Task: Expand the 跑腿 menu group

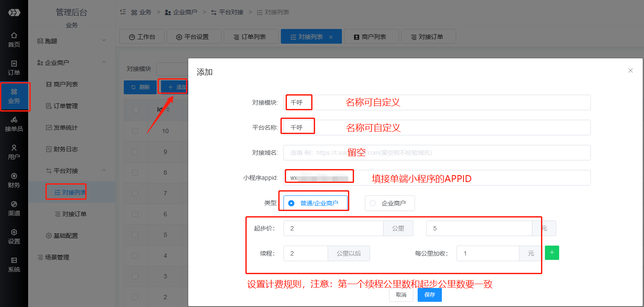Action: [72, 41]
